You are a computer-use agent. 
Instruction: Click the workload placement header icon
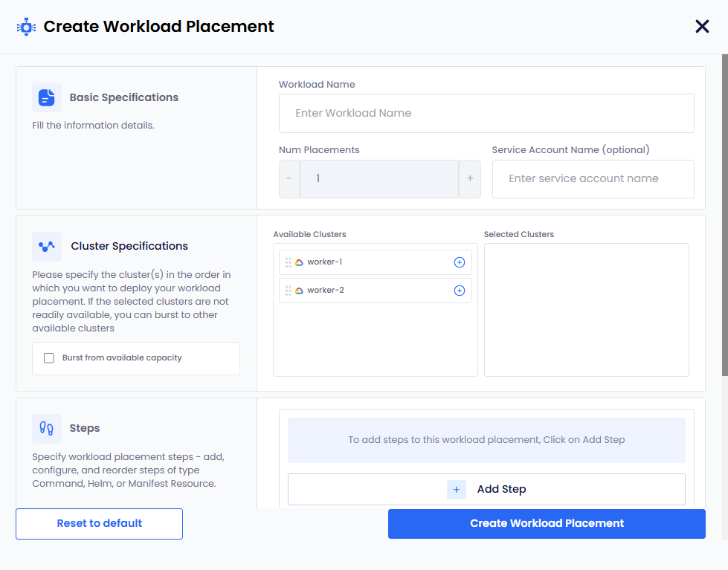[26, 27]
